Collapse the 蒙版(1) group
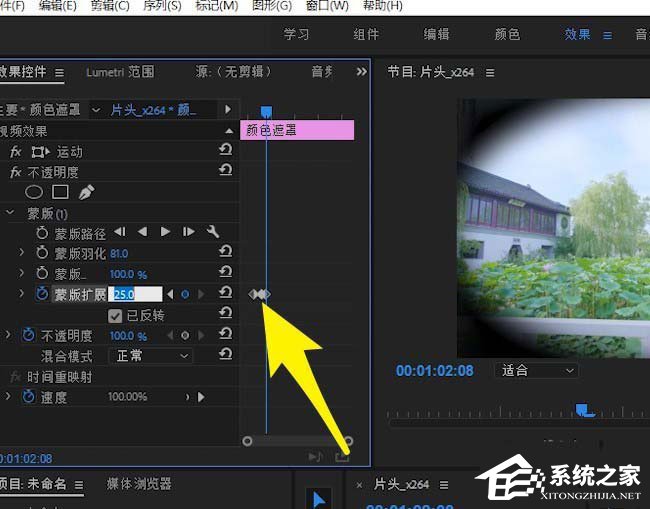This screenshot has height=509, width=650. point(10,213)
